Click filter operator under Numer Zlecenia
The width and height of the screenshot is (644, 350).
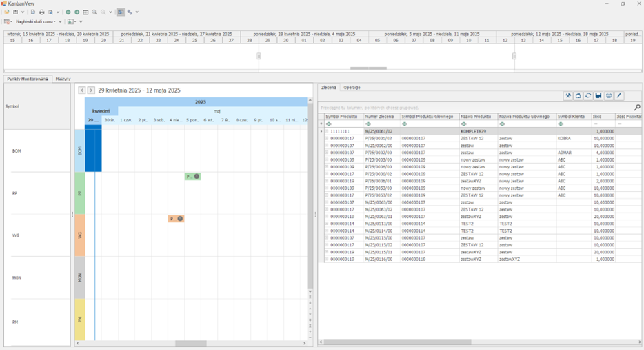[368, 124]
